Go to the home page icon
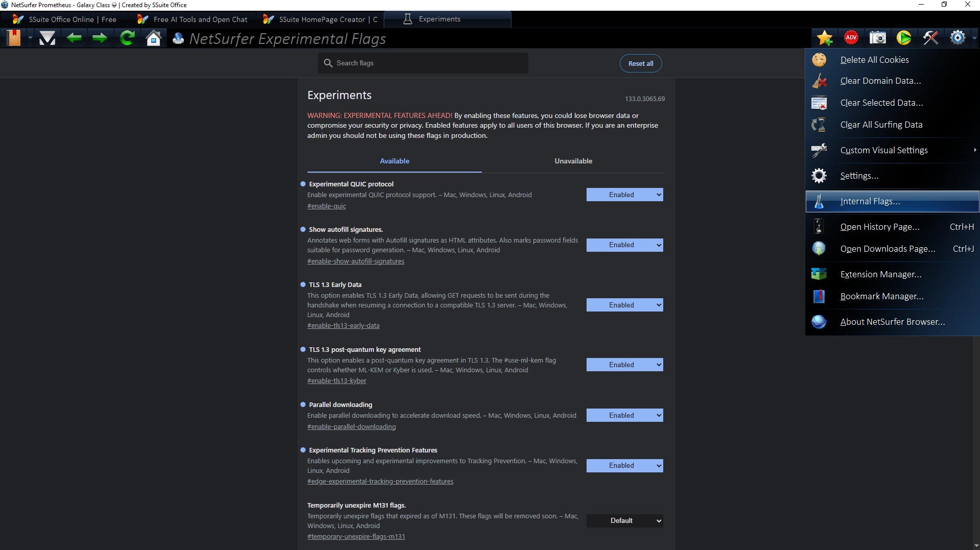The height and width of the screenshot is (550, 980). [153, 38]
